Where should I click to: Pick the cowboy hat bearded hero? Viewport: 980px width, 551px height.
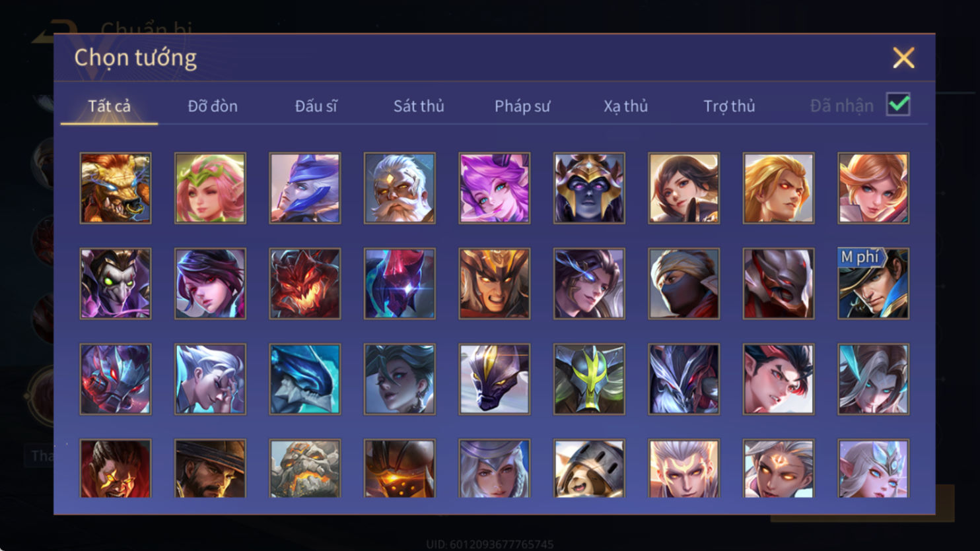point(210,469)
